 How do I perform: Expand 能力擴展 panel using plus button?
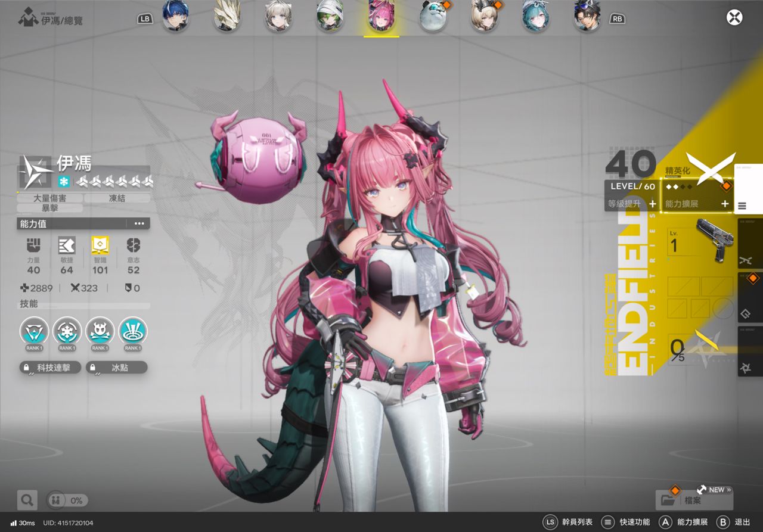click(725, 204)
